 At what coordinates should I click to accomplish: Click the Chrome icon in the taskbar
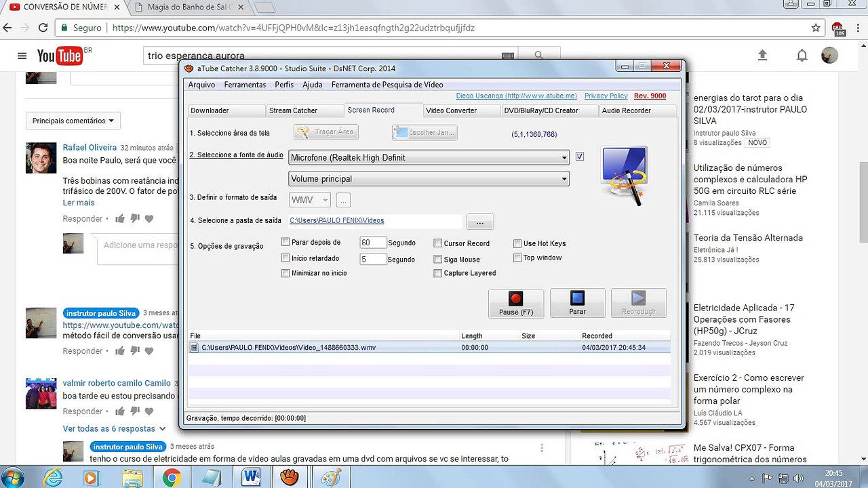tap(171, 477)
